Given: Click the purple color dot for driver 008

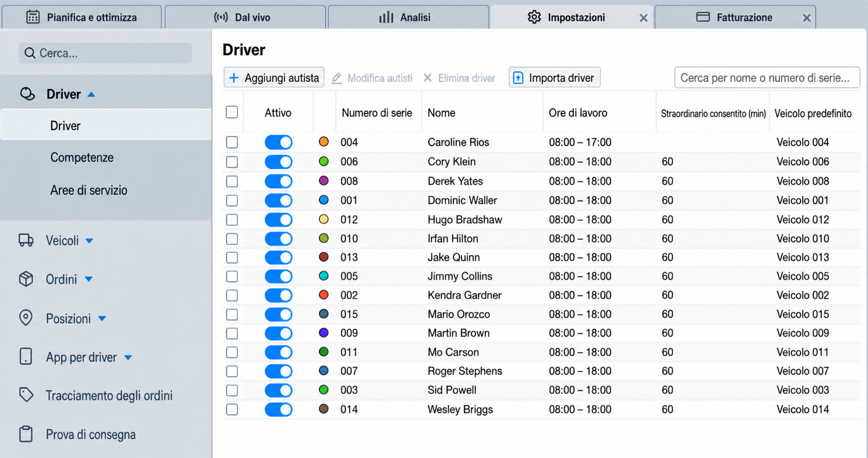Looking at the screenshot, I should [324, 180].
